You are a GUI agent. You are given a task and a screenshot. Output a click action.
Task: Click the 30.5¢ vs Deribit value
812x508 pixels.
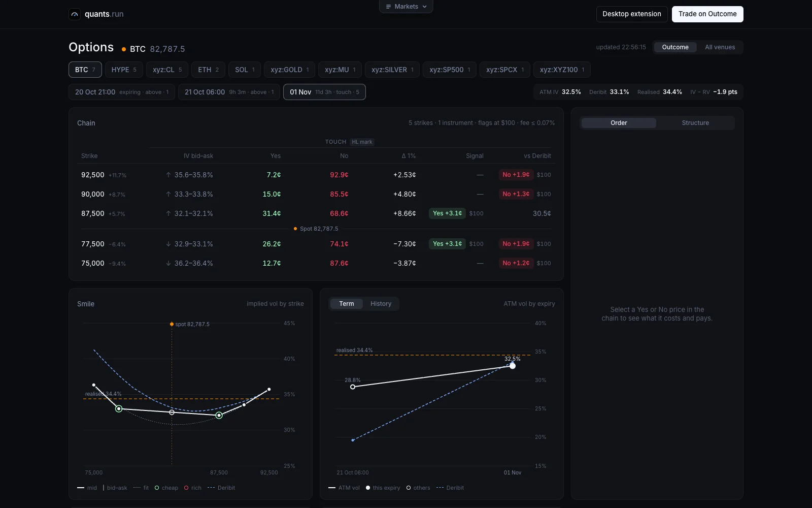tap(542, 213)
